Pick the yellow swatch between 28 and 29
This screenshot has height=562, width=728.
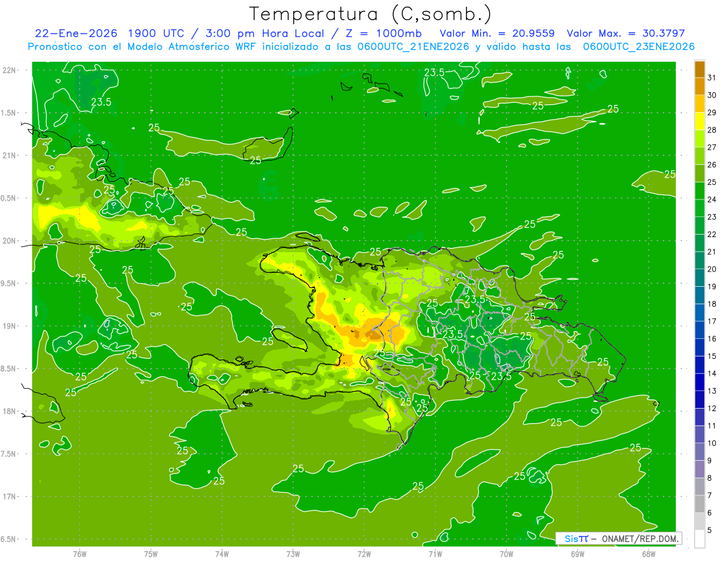(699, 121)
